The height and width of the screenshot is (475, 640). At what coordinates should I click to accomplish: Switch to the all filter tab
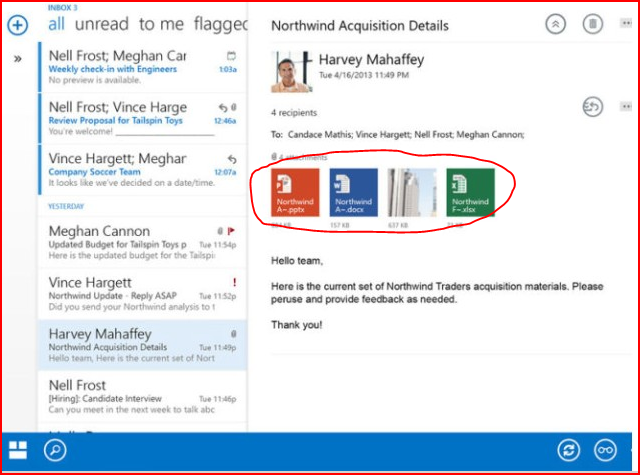pos(56,24)
